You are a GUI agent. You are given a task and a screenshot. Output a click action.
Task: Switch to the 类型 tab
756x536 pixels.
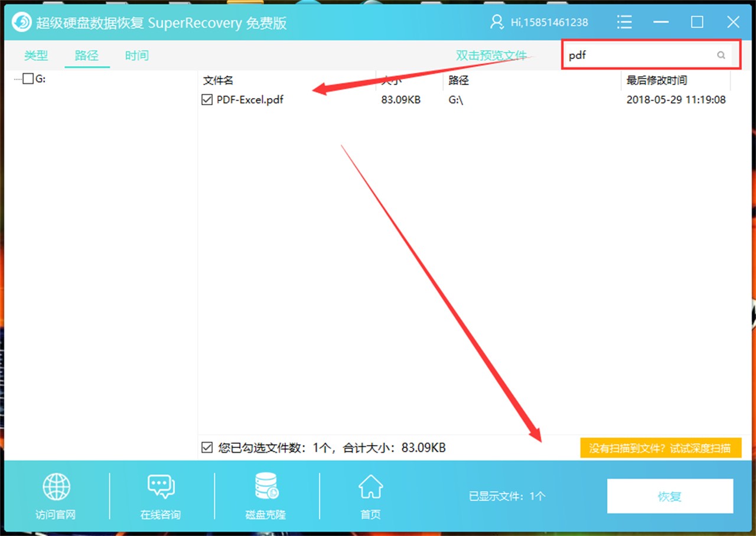[35, 55]
